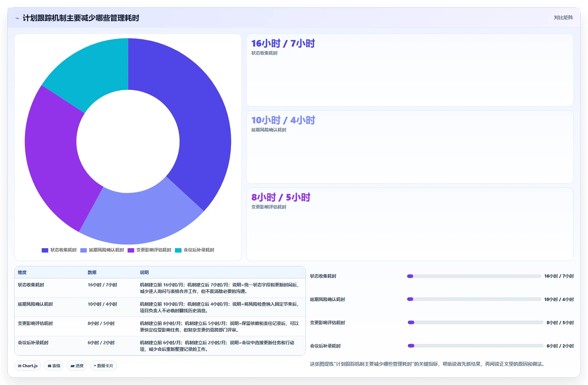Image resolution: width=588 pixels, height=385 pixels.
Task: Click the title 计划跟踪机制主要减少哪些管理耗时
Action: pos(81,18)
